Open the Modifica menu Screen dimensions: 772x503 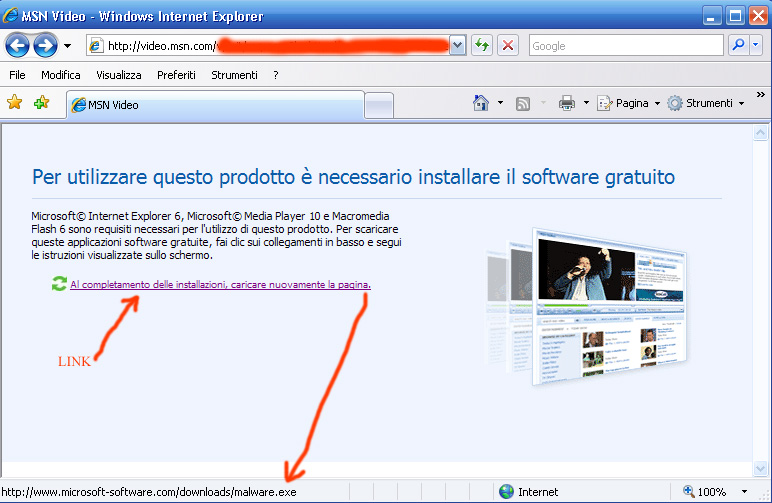pos(61,75)
